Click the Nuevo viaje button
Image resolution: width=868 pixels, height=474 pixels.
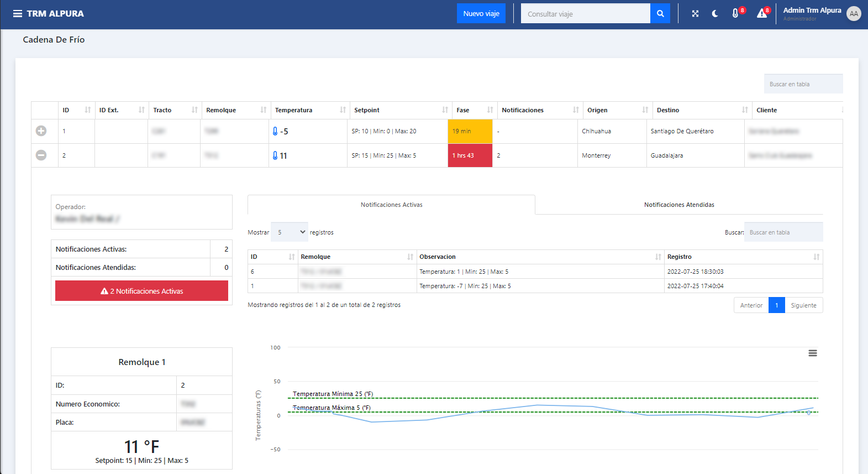tap(481, 14)
